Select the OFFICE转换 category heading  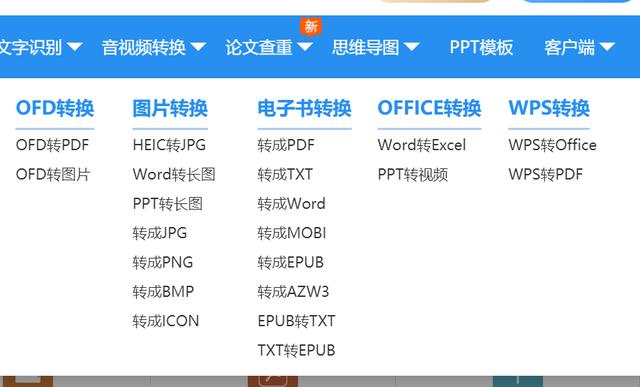[x=429, y=108]
